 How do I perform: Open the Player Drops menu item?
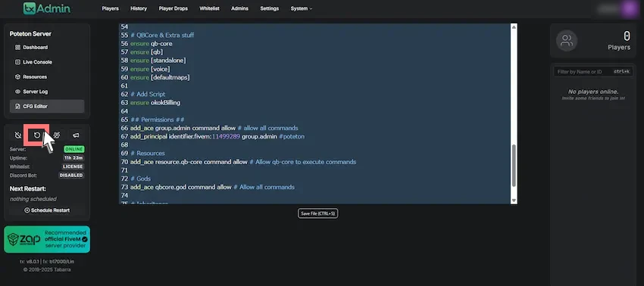pos(173,8)
